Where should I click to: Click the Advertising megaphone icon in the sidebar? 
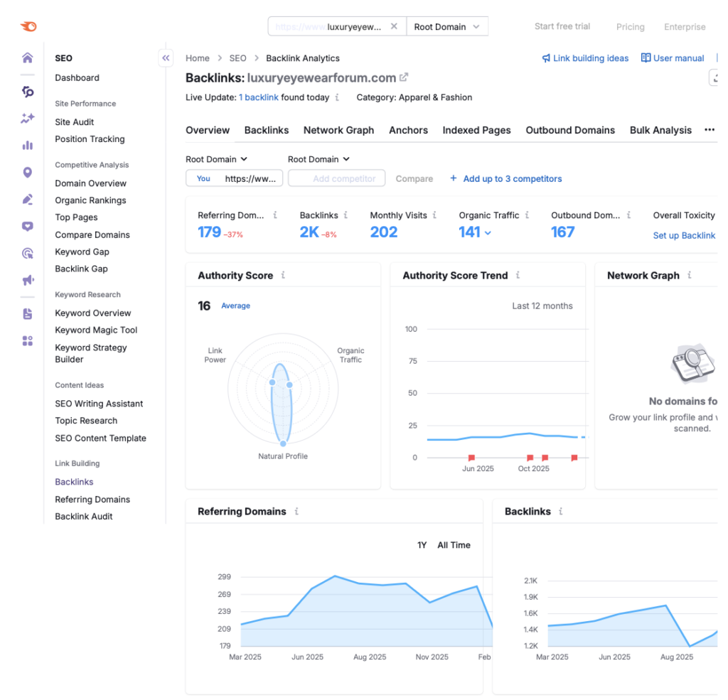[27, 280]
